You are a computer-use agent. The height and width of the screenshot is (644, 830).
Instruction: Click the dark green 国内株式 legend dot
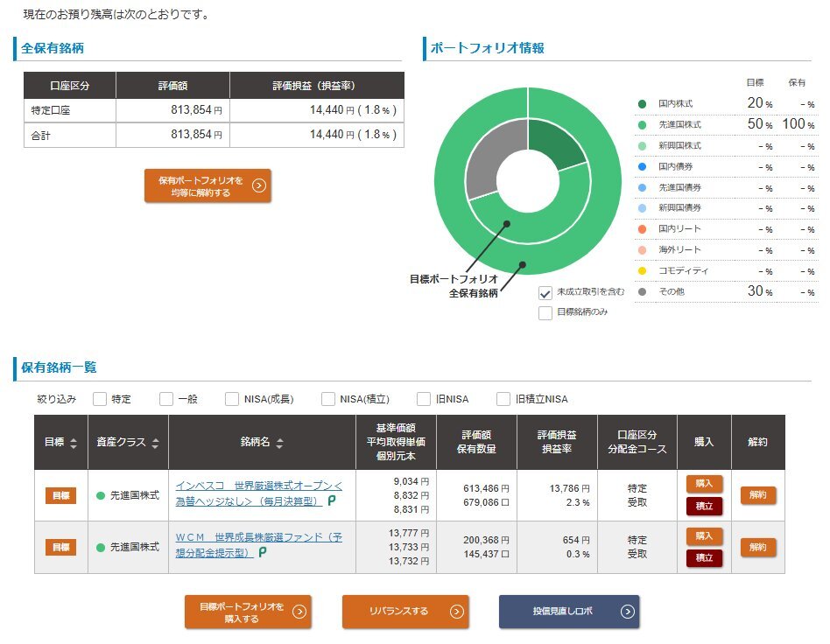(642, 104)
